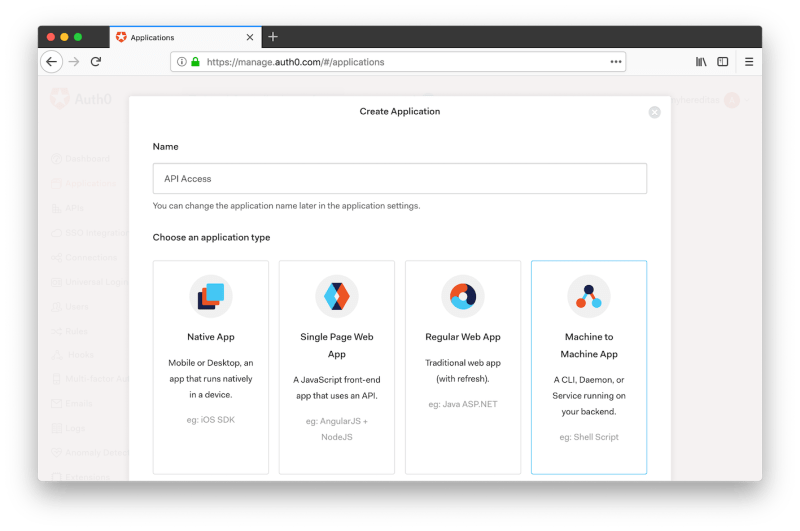Image resolution: width=800 pixels, height=531 pixels.
Task: Open Hooks in the dimmed sidebar
Action: click(72, 355)
